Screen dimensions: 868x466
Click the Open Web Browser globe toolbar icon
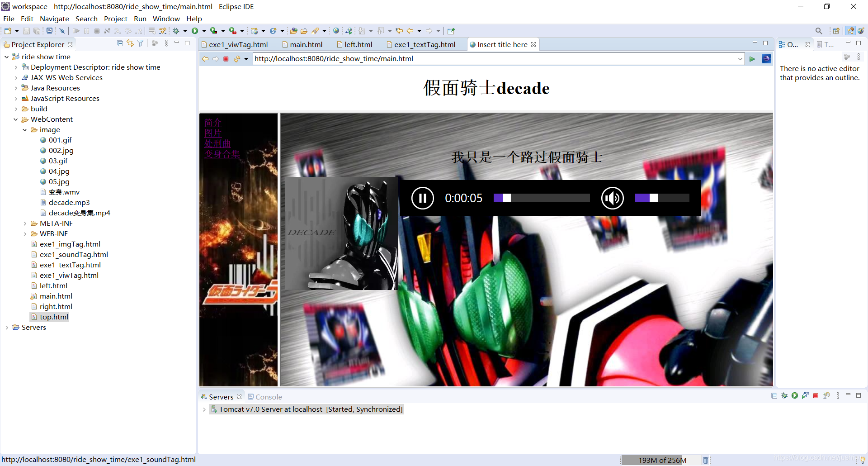[x=336, y=31]
